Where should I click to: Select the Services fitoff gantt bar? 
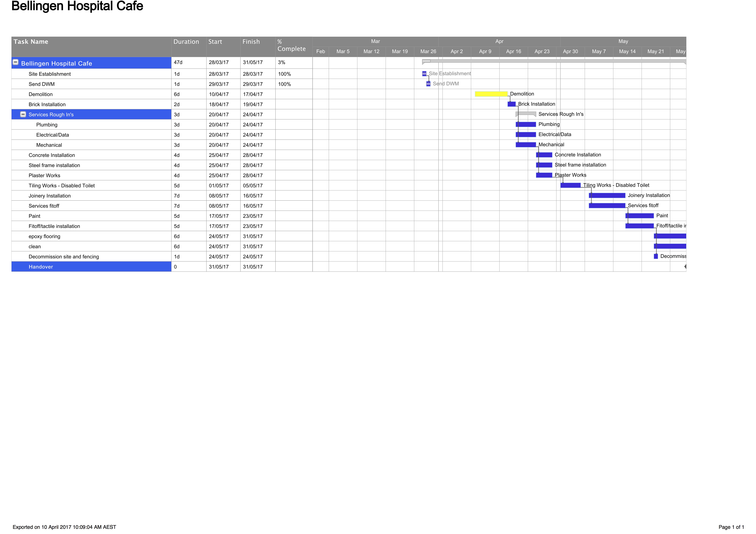[x=607, y=206]
